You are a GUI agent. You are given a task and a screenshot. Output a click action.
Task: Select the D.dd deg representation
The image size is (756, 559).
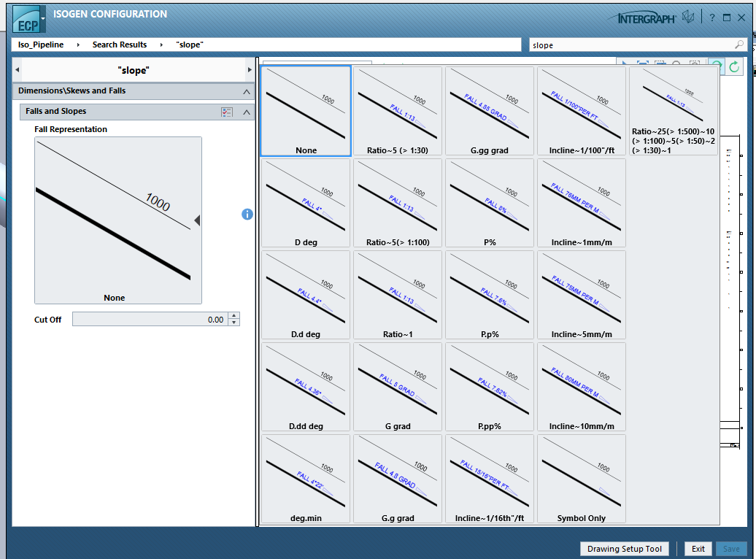(306, 387)
